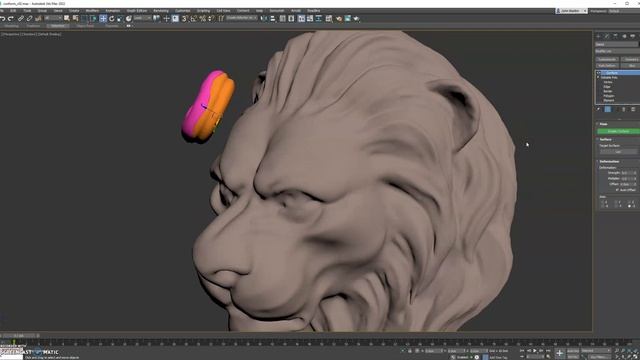This screenshot has height=360, width=640.
Task: Open the Customize menu
Action: [x=182, y=11]
